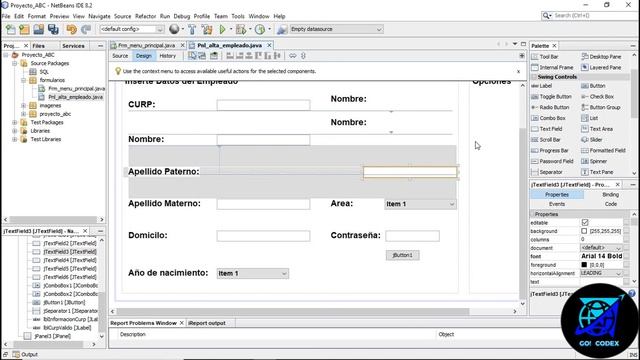
Task: Click the New File toolbar icon
Action: [x=11, y=29]
